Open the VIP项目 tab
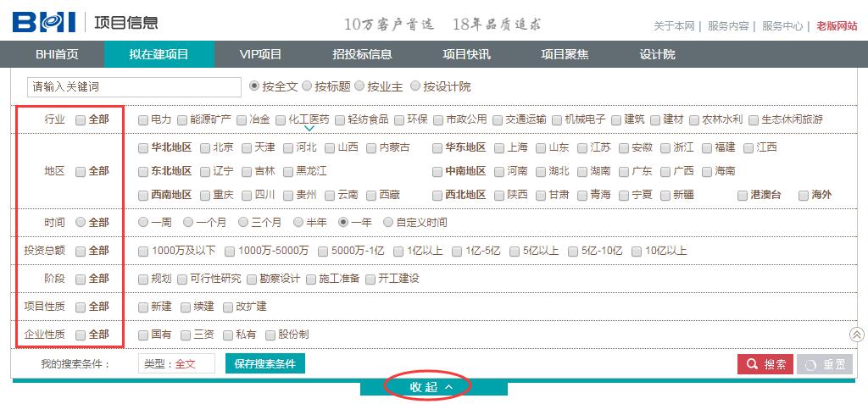Image resolution: width=868 pixels, height=404 pixels. [x=261, y=54]
